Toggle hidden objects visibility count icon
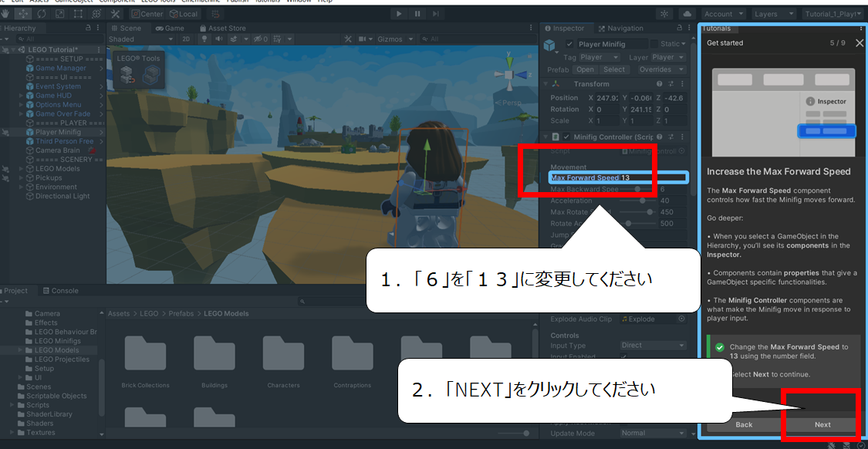This screenshot has height=449, width=868. tap(260, 39)
